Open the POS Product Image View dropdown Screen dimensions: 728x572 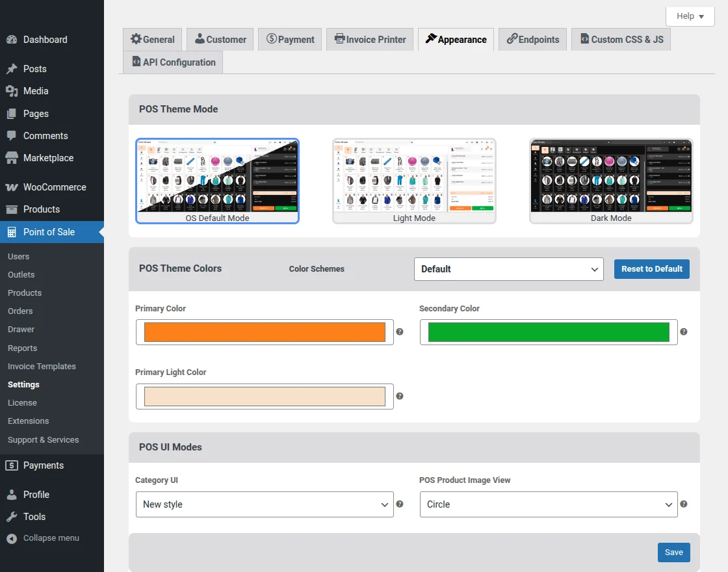tap(549, 504)
